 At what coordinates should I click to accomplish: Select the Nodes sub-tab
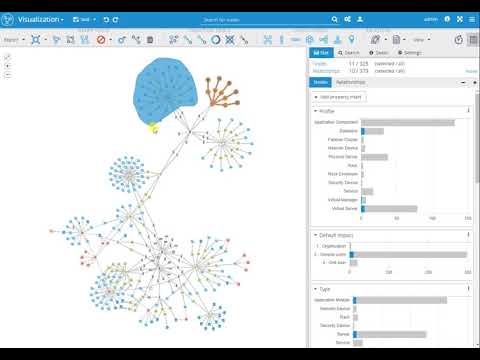(x=320, y=82)
